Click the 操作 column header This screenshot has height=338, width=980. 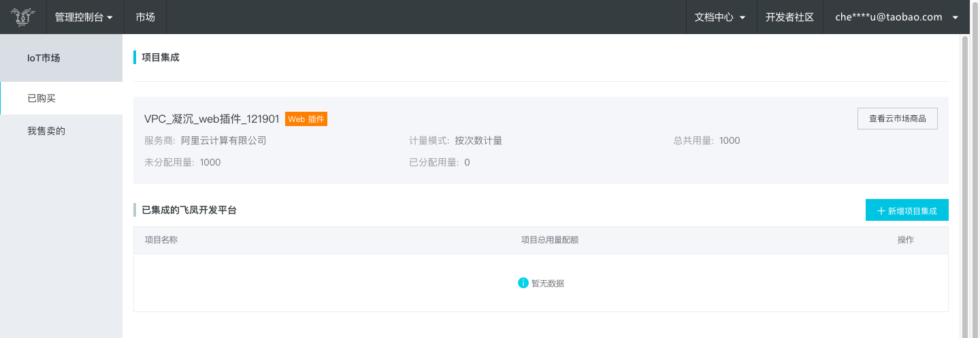pyautogui.click(x=905, y=240)
